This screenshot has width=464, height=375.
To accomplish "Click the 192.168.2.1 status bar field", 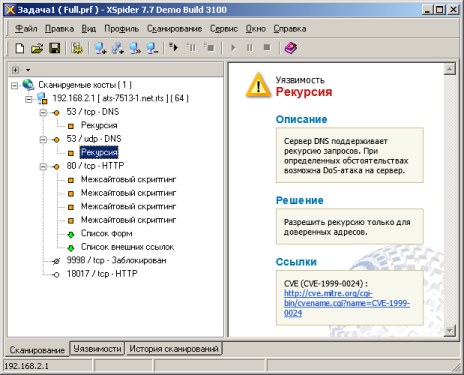I will click(x=48, y=366).
